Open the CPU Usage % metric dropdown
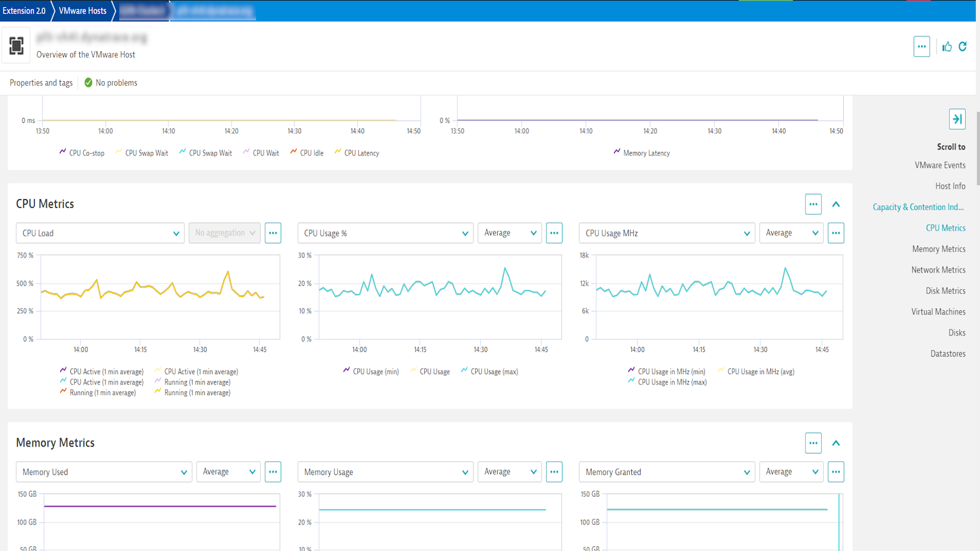The image size is (980, 551). coord(385,233)
